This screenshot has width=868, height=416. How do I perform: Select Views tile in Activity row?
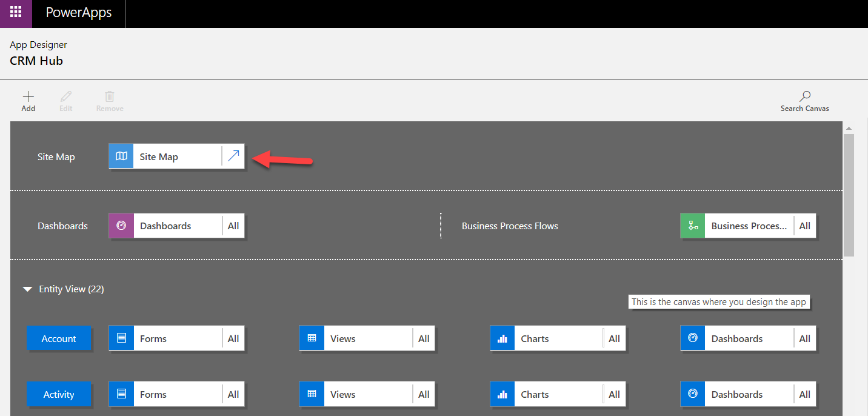(x=367, y=394)
